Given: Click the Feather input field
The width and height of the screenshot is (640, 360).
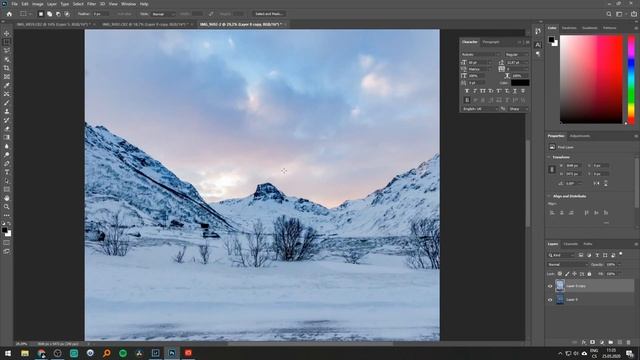Looking at the screenshot, I should [x=100, y=14].
